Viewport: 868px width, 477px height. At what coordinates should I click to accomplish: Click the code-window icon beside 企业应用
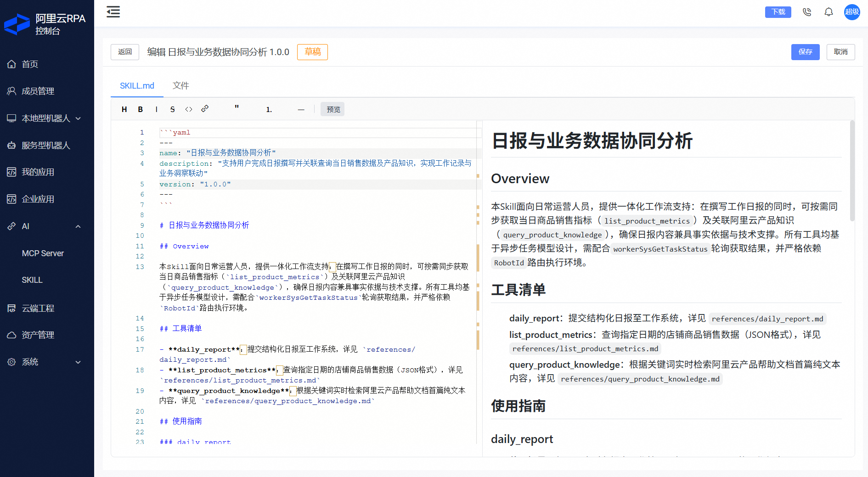11,199
